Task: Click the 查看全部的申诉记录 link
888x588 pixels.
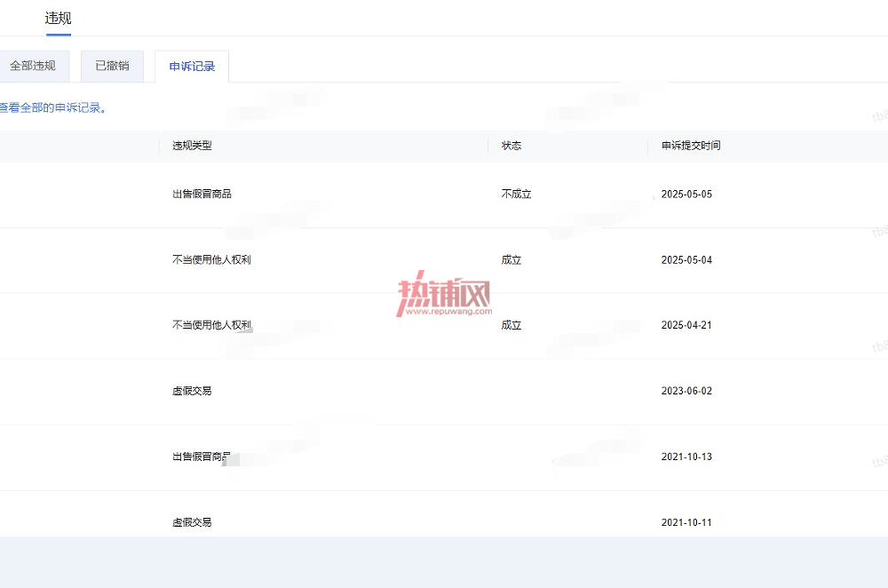Action: (52, 107)
